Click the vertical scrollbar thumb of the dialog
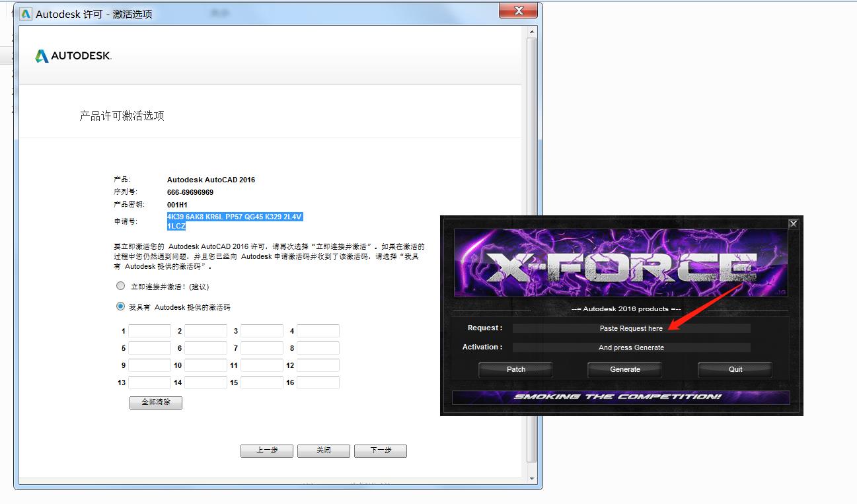The width and height of the screenshot is (857, 504). 532,251
